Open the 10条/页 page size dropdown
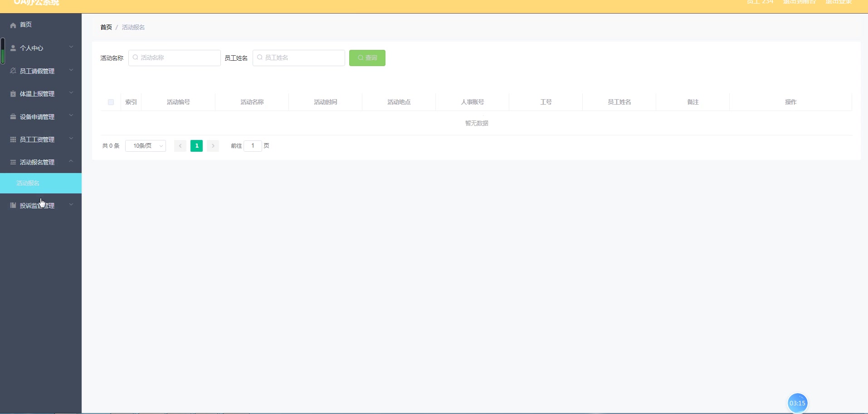 (146, 146)
